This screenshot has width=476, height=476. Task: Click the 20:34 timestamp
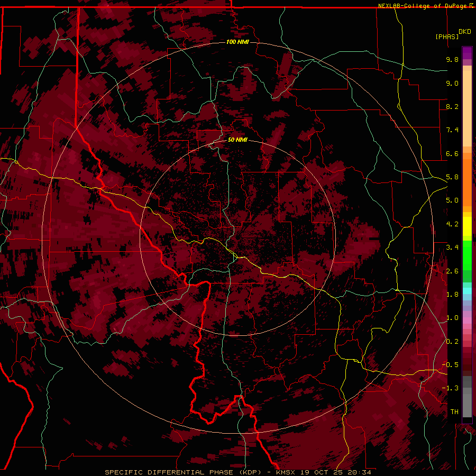(x=361, y=472)
